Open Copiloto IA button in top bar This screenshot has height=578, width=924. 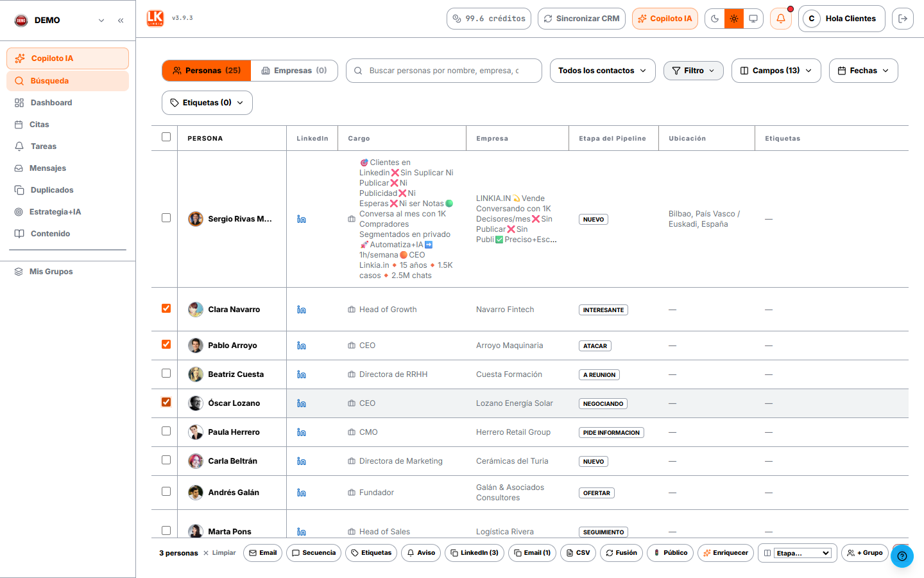(665, 19)
